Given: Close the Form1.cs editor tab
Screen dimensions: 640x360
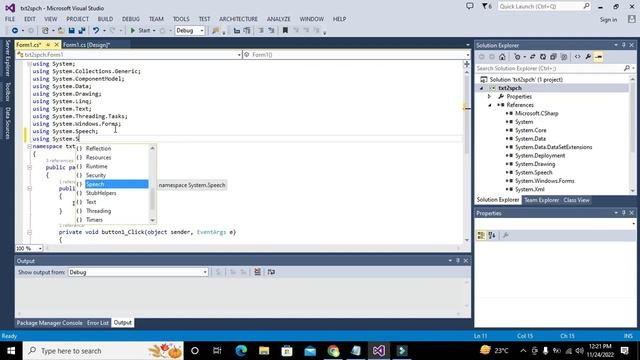Looking at the screenshot, I should (57, 44).
